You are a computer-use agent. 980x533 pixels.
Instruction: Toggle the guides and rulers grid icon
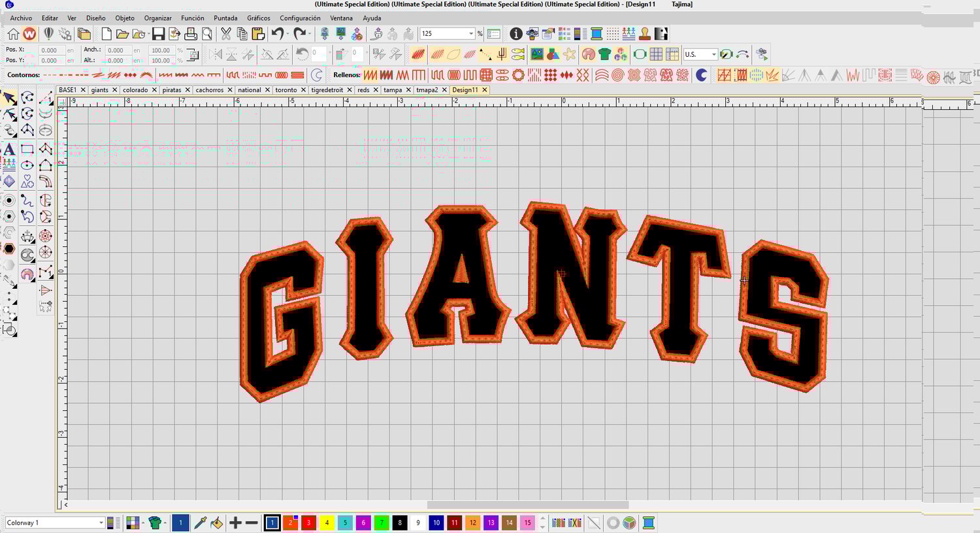coord(672,54)
